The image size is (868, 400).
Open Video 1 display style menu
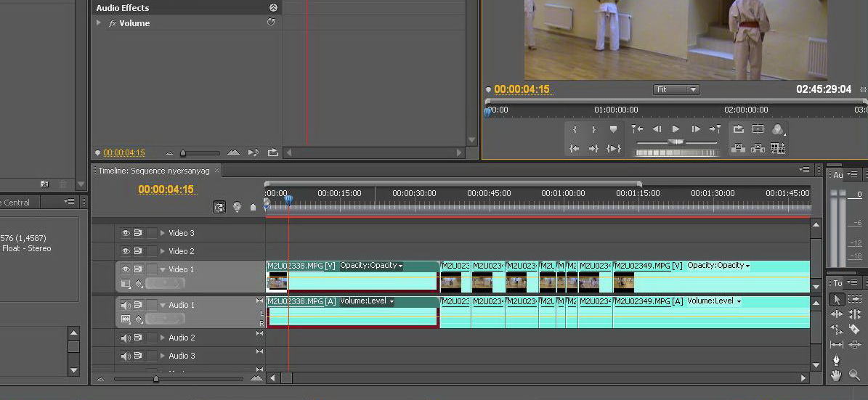coord(126,284)
